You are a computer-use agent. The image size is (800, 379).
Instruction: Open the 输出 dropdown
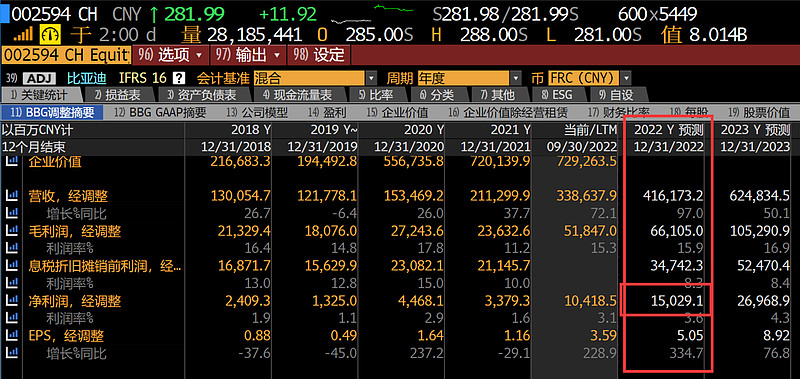click(x=248, y=55)
